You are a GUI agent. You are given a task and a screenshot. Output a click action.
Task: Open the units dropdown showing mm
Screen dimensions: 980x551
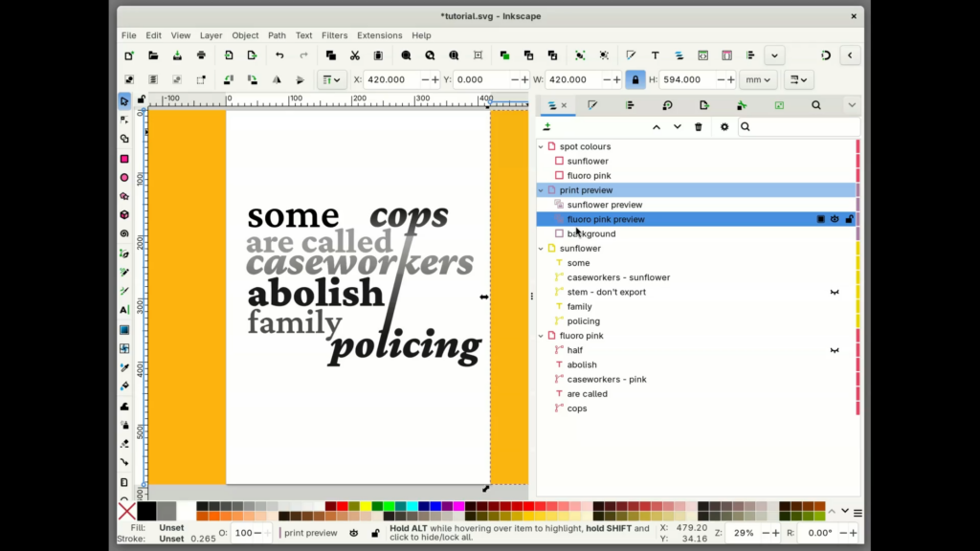point(757,80)
